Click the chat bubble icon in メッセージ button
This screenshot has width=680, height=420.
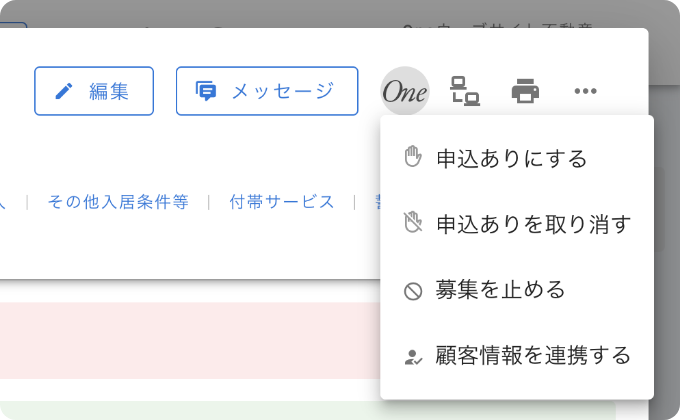[x=206, y=91]
